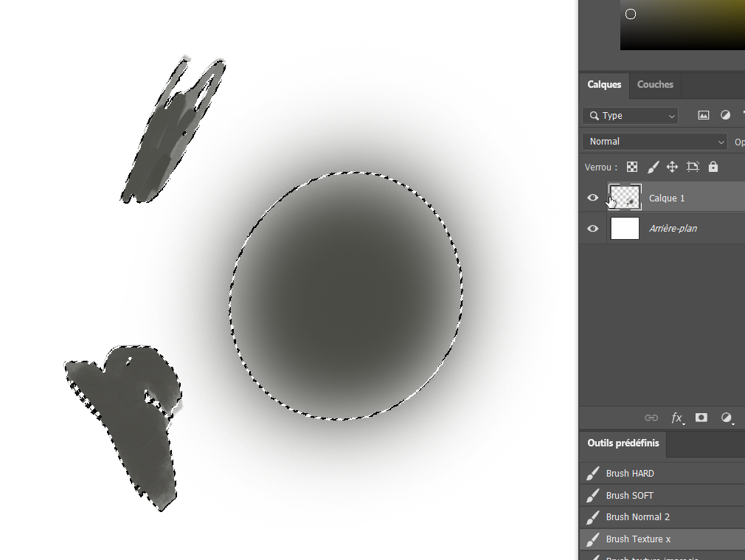Create a new adjustment layer
The width and height of the screenshot is (745, 560).
727,418
